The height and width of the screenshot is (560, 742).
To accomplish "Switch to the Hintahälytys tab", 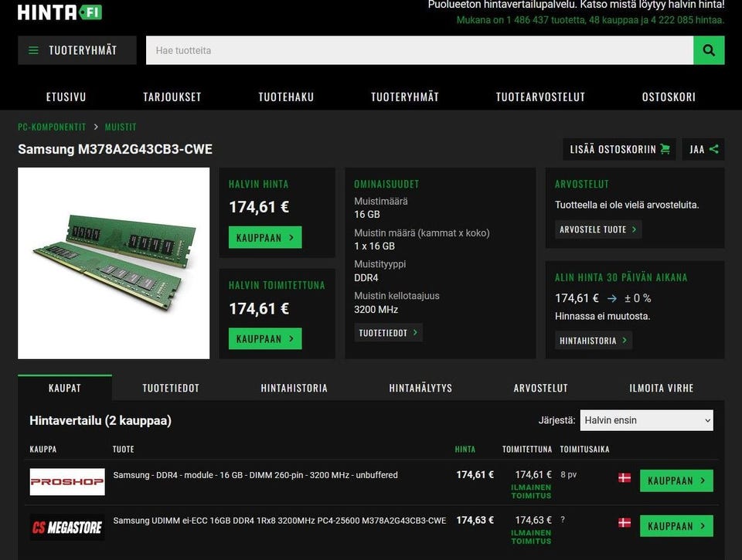I will pyautogui.click(x=420, y=388).
